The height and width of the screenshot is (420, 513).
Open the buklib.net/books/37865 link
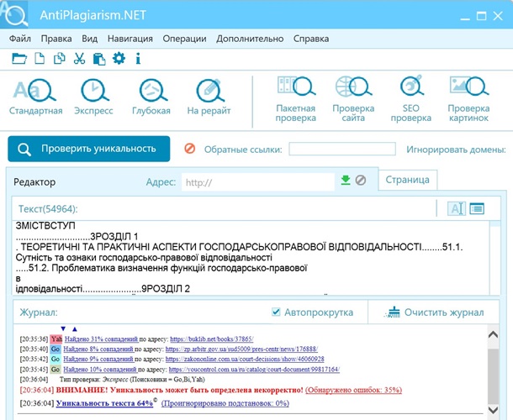[x=212, y=339]
